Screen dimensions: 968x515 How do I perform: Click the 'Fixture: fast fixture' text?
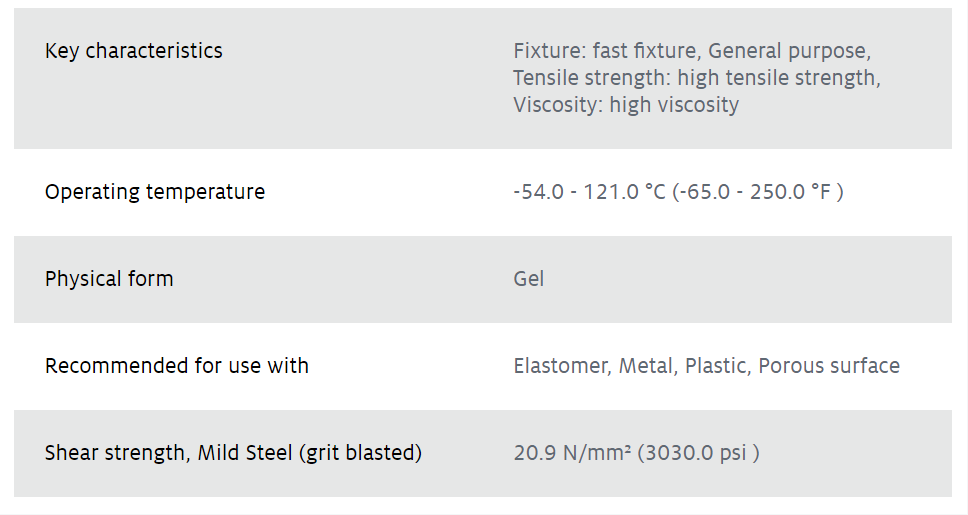click(603, 51)
